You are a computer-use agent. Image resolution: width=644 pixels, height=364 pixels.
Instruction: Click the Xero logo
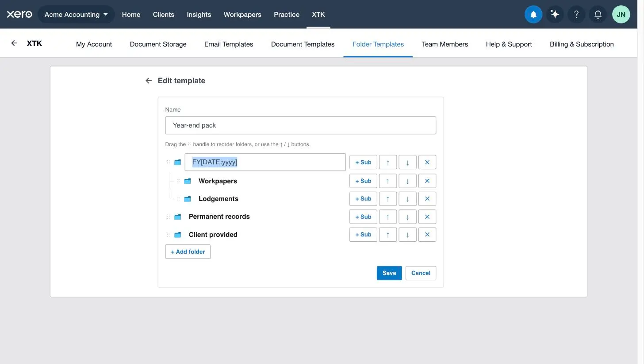[19, 14]
